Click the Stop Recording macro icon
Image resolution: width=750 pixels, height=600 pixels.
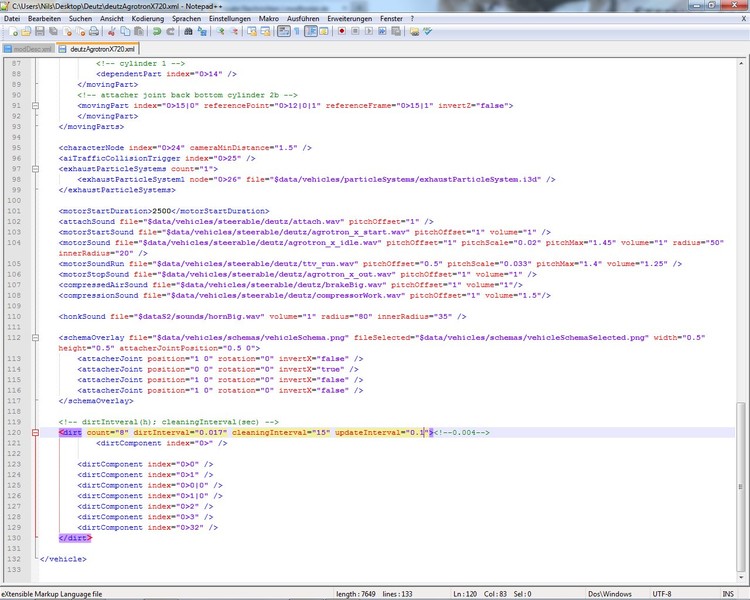pos(355,32)
